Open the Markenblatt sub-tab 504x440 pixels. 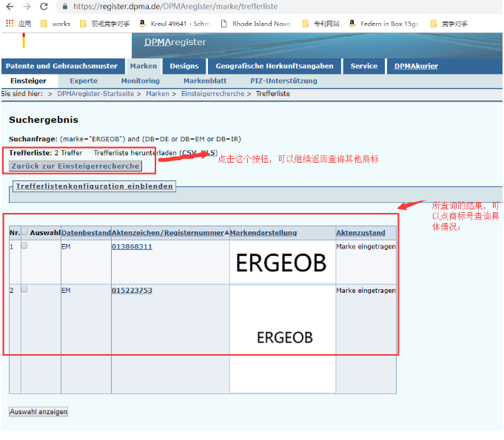click(x=205, y=81)
